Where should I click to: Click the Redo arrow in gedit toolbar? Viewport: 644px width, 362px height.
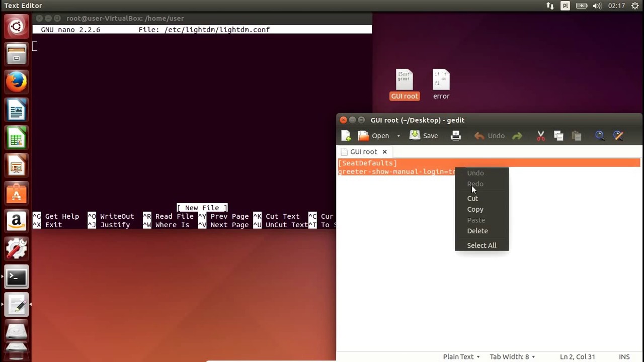pyautogui.click(x=517, y=136)
